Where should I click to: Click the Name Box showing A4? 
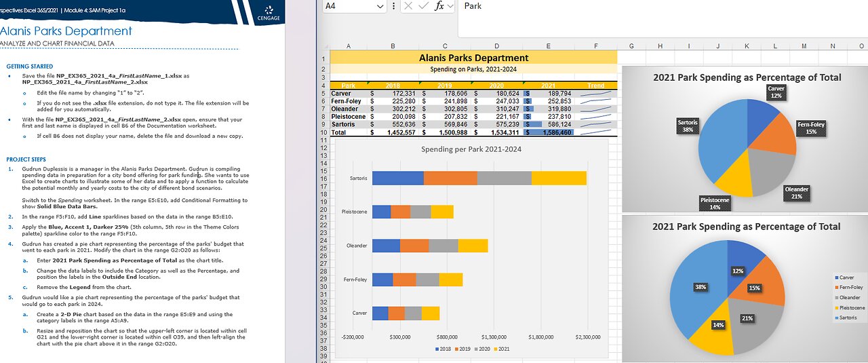coord(349,5)
